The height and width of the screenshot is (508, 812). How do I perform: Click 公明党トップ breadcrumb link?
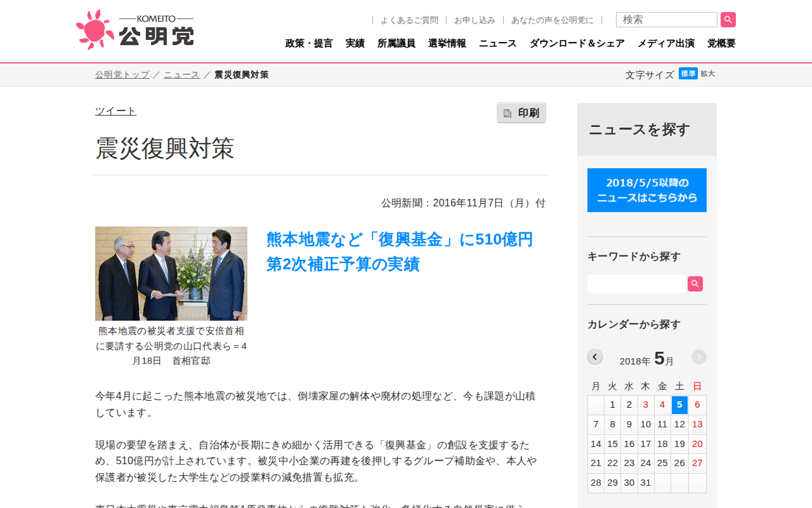coord(122,74)
